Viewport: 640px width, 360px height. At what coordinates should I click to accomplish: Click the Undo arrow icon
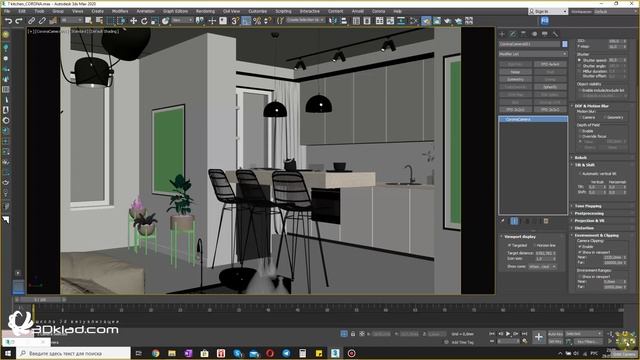tap(8, 21)
